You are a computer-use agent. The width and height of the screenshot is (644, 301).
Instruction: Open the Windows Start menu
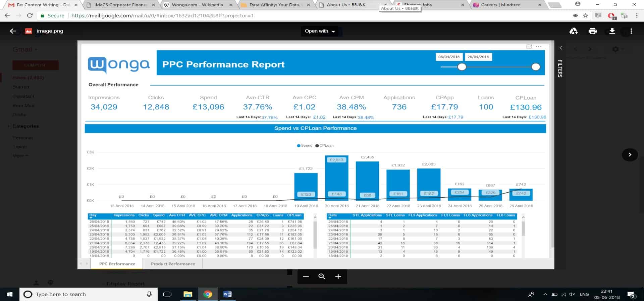pos(9,294)
